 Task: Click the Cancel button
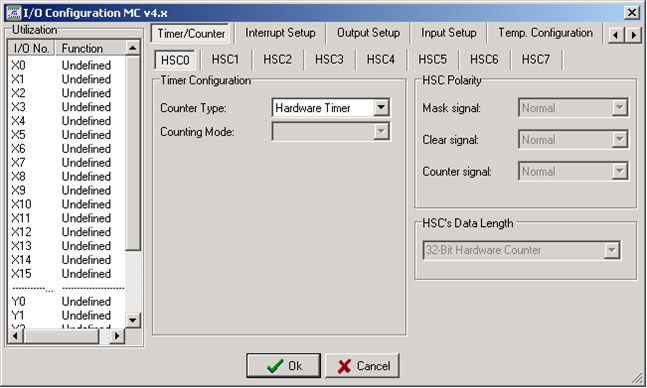tap(362, 365)
